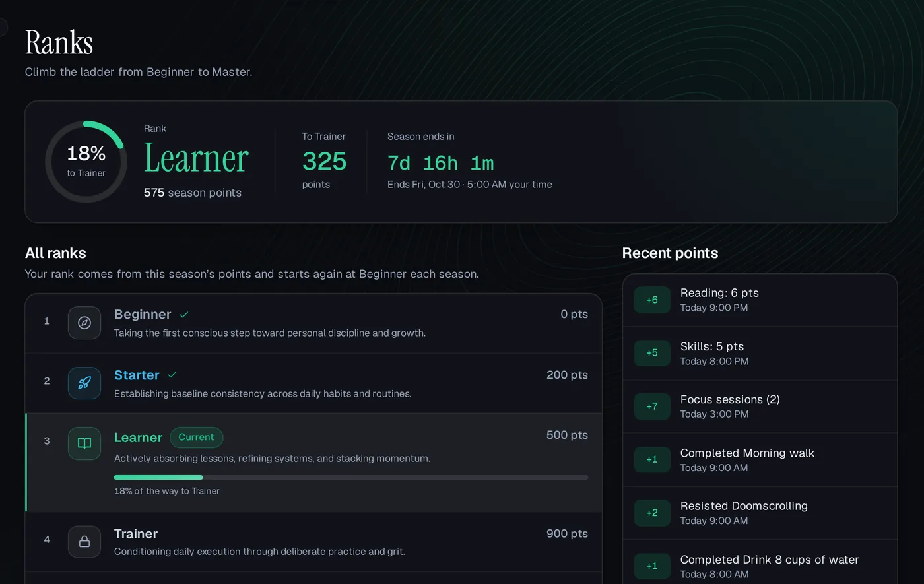Click 18% of the way to Trainer label
924x584 pixels.
coord(167,491)
